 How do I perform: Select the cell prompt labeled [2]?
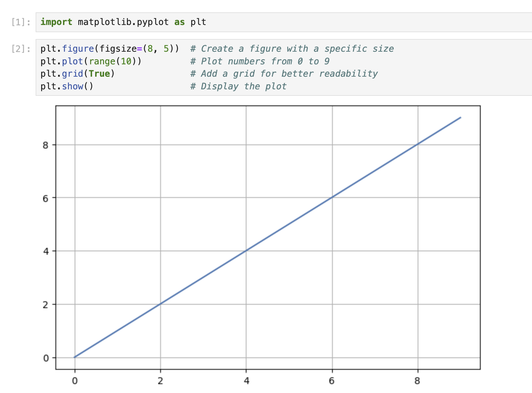[x=21, y=49]
